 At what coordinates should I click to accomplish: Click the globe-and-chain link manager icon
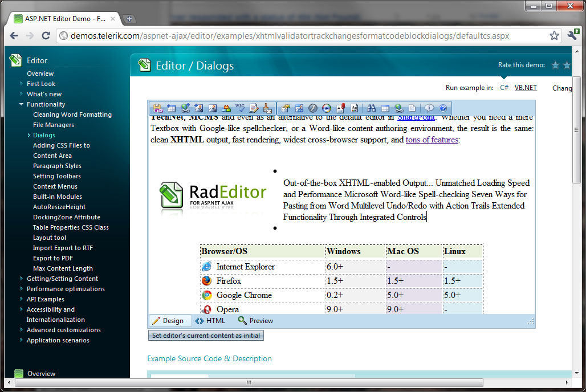pos(399,108)
